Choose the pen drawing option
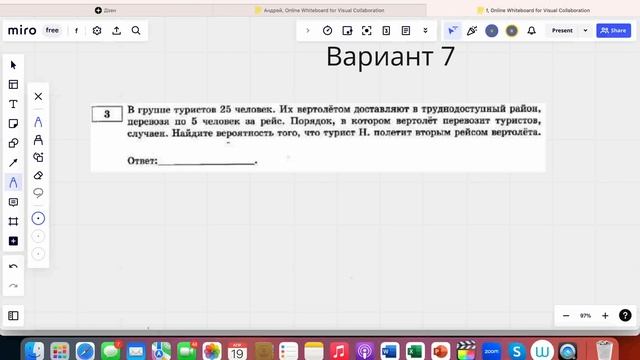The image size is (640, 360). click(38, 122)
